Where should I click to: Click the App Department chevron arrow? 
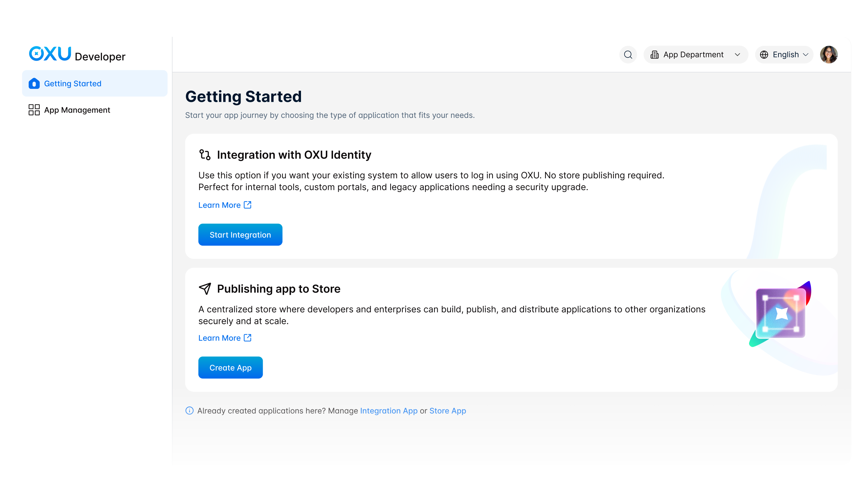737,55
